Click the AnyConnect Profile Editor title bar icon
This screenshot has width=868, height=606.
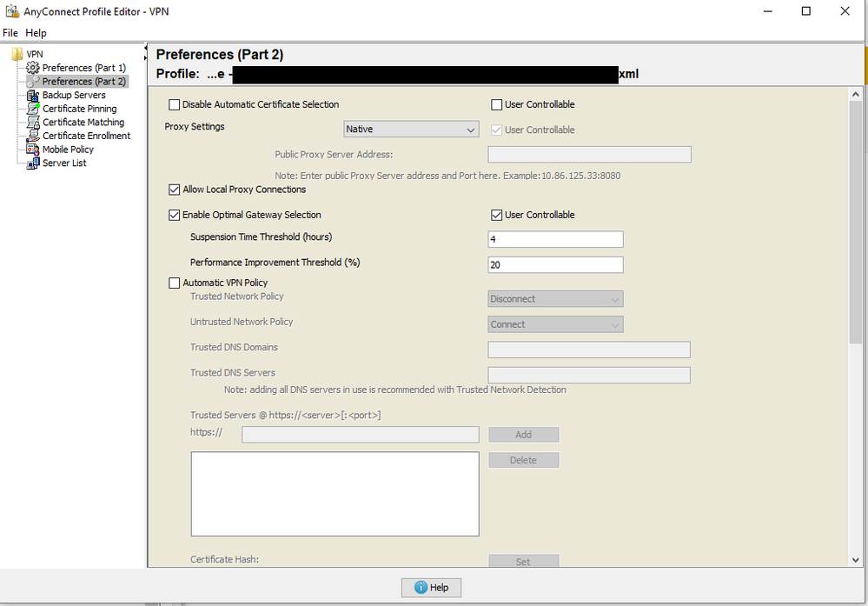click(12, 11)
